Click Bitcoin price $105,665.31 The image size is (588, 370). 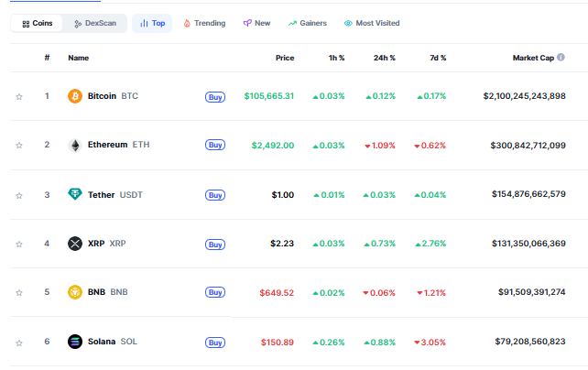(269, 96)
